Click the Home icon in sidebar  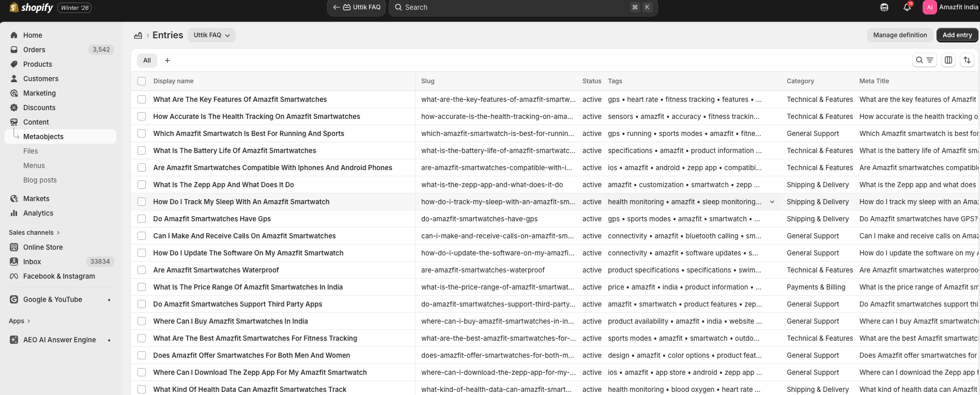coord(14,35)
